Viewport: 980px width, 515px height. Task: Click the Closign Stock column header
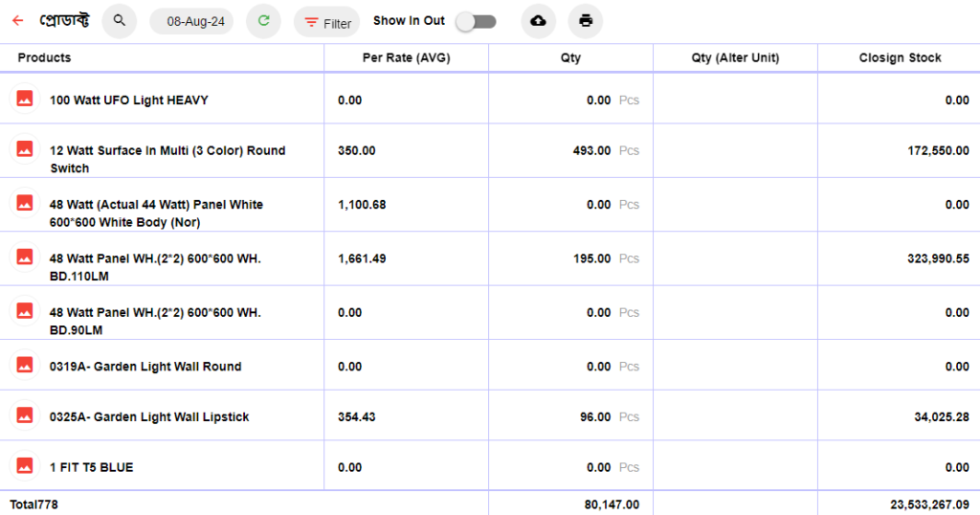pyautogui.click(x=900, y=57)
